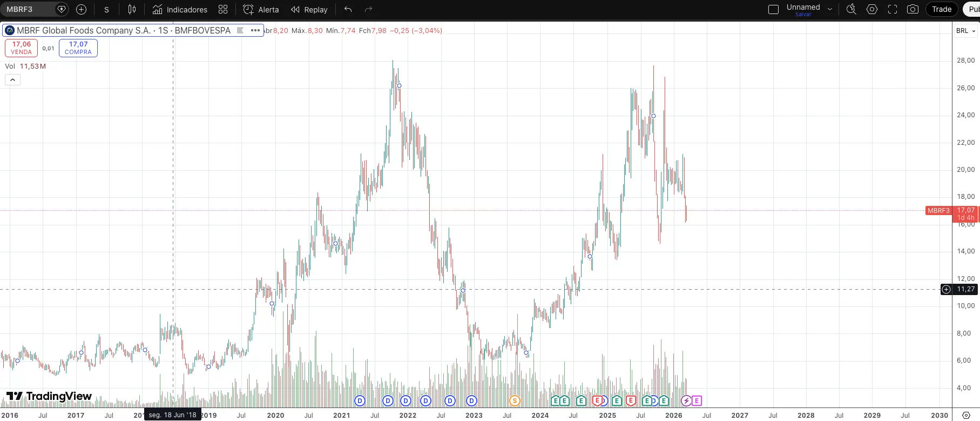Click the MBRF Global Foods Company title
Screen dimensions: 980x421
(124, 30)
